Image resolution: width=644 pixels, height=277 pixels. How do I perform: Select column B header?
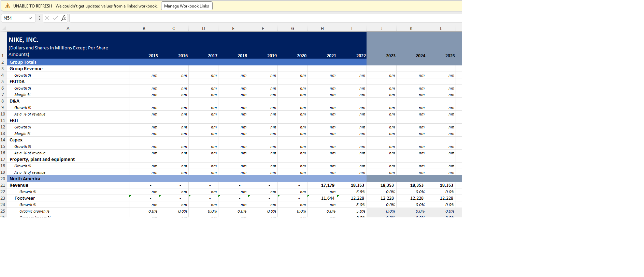pos(144,29)
